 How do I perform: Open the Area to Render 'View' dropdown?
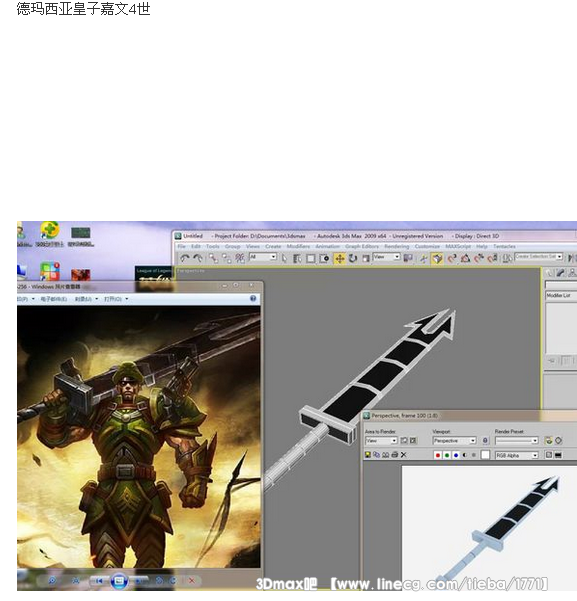[381, 441]
